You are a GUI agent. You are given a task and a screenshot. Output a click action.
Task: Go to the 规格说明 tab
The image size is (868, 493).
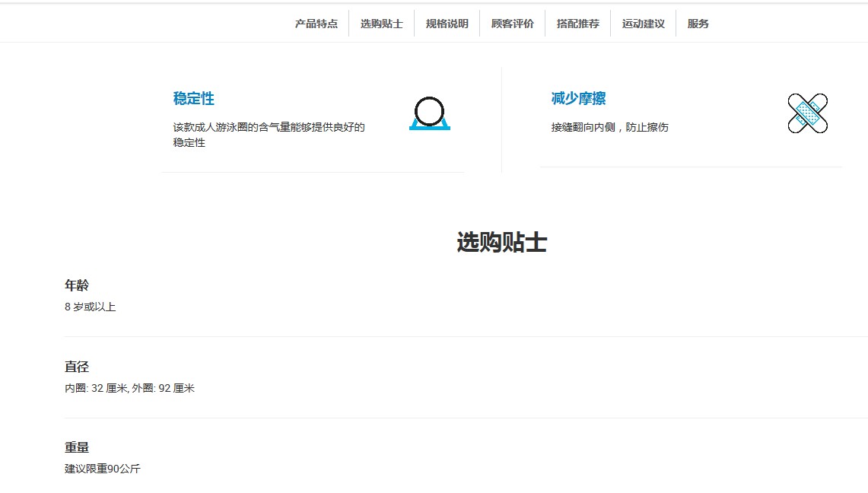coord(447,24)
